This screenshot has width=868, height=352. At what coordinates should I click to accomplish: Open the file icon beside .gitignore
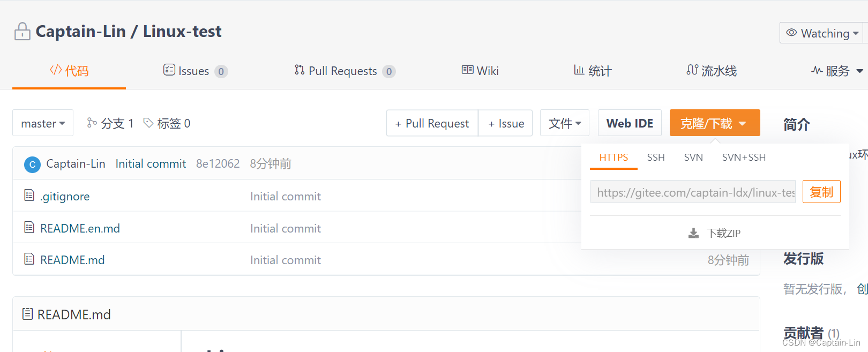coord(29,196)
